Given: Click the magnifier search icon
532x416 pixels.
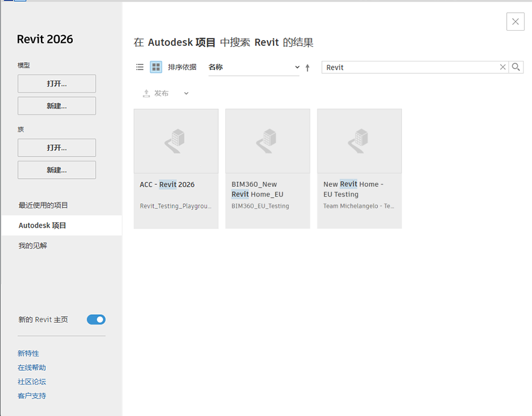Looking at the screenshot, I should click(x=516, y=67).
